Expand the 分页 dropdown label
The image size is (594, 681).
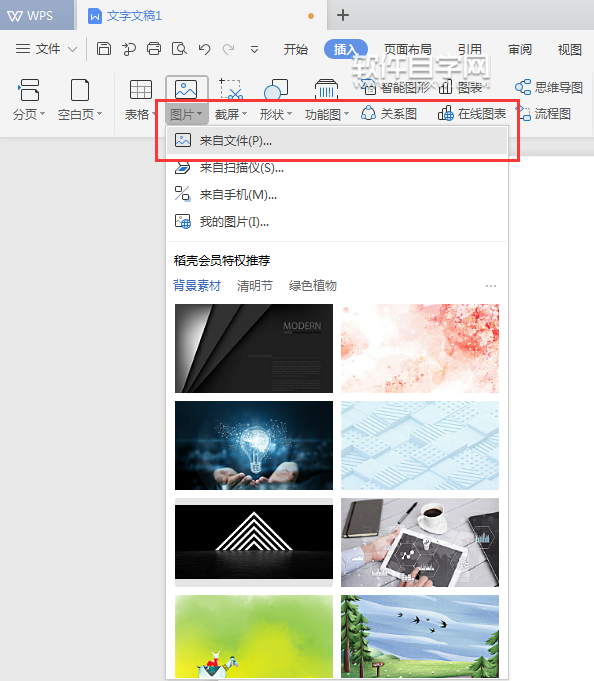(29, 115)
